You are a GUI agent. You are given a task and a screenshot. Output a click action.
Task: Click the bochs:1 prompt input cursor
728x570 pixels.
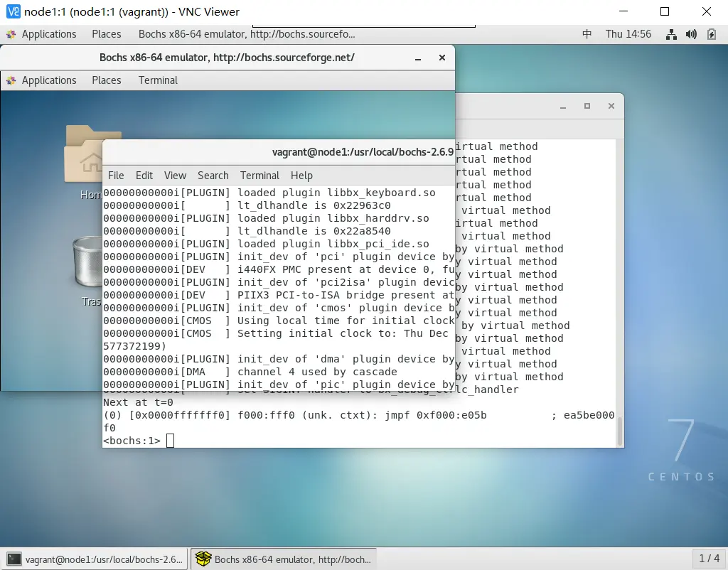click(x=171, y=441)
